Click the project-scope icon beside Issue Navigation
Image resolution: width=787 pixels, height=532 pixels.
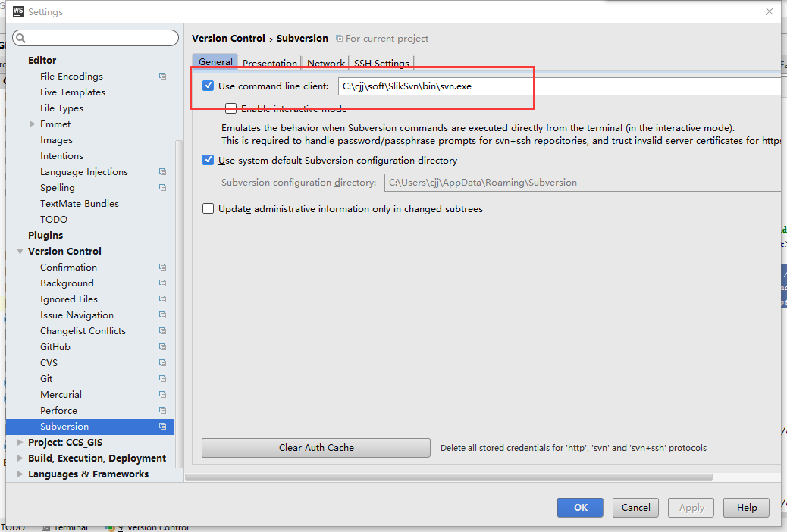point(162,315)
